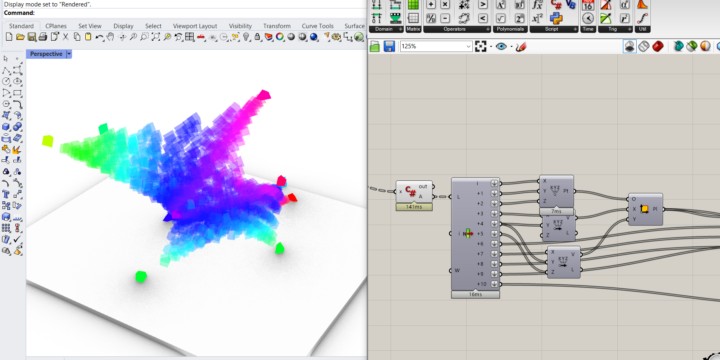Click the Perspective viewport title label

(x=46, y=54)
